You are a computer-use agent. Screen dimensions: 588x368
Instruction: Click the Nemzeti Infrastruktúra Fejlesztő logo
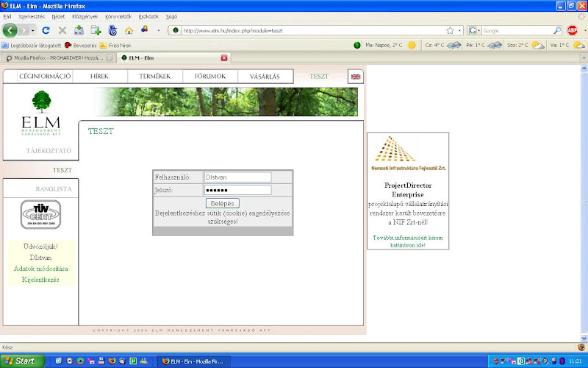point(408,154)
